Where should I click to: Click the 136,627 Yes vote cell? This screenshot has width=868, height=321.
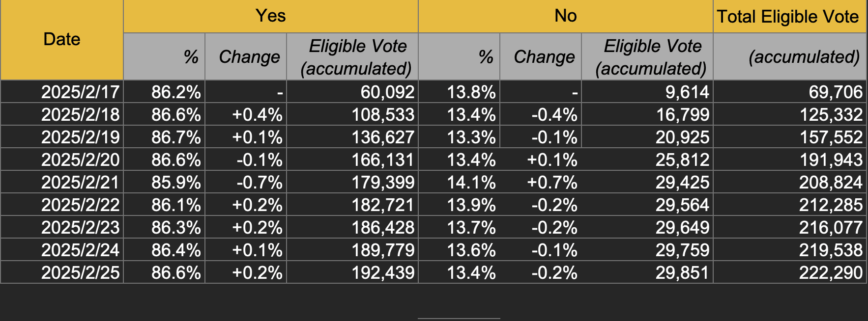(352, 137)
